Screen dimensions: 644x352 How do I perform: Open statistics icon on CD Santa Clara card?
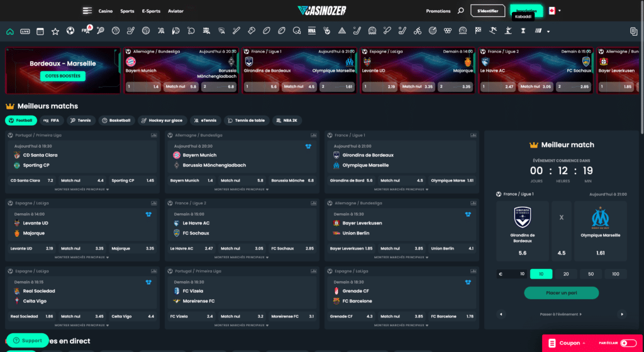(153, 135)
